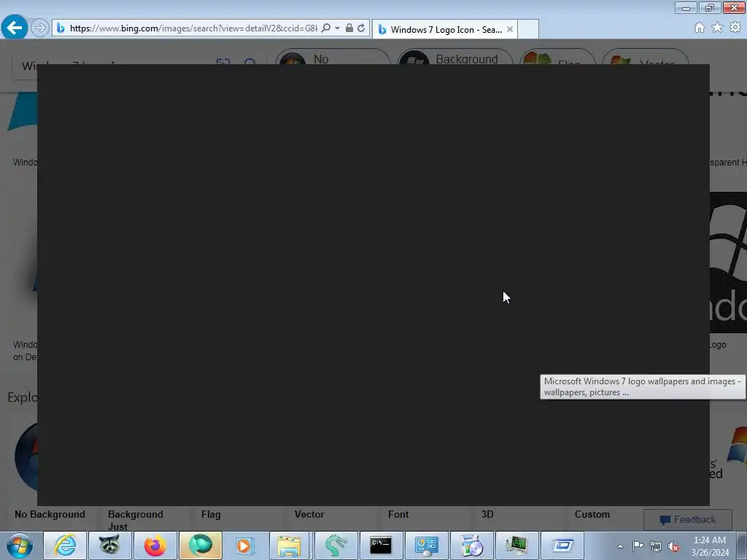The width and height of the screenshot is (747, 560).
Task: Click the dimmed 'No' filter chip
Action: pyautogui.click(x=333, y=57)
